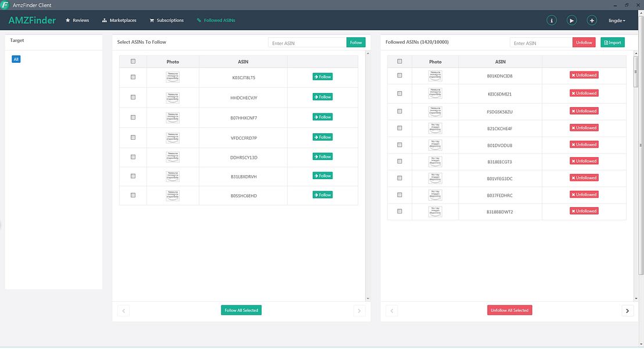Click the AMZFinder logo
Image resolution: width=644 pixels, height=349 pixels.
point(32,20)
